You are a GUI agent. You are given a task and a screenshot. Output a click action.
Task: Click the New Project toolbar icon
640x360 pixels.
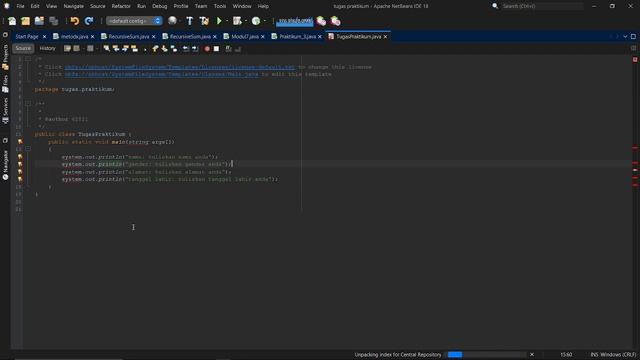(x=25, y=21)
